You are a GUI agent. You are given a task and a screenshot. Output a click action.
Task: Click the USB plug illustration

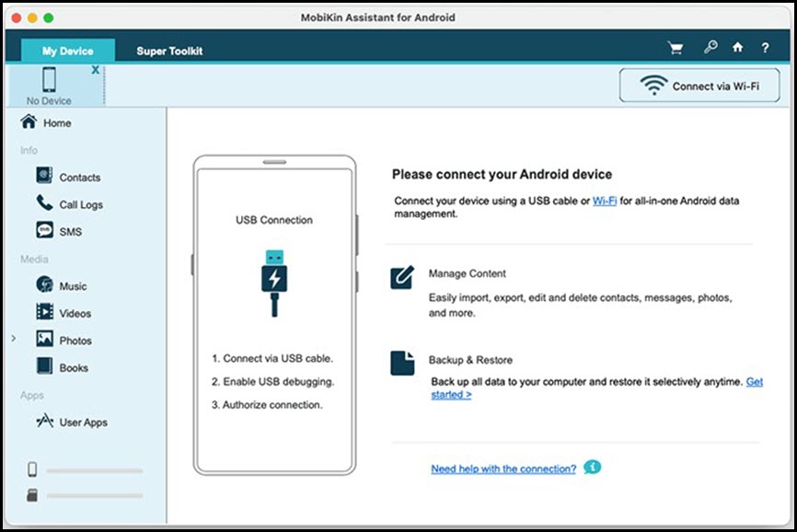[274, 283]
